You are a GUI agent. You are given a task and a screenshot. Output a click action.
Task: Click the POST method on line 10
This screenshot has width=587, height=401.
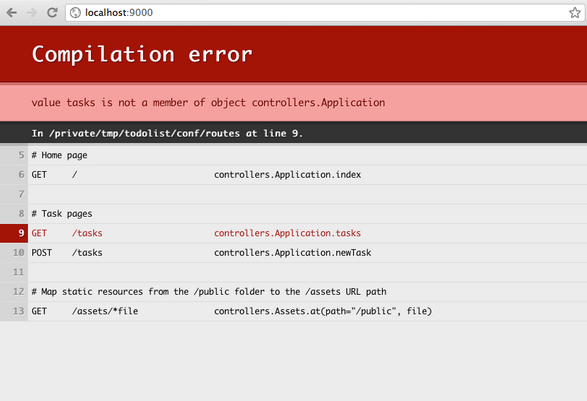tap(42, 253)
